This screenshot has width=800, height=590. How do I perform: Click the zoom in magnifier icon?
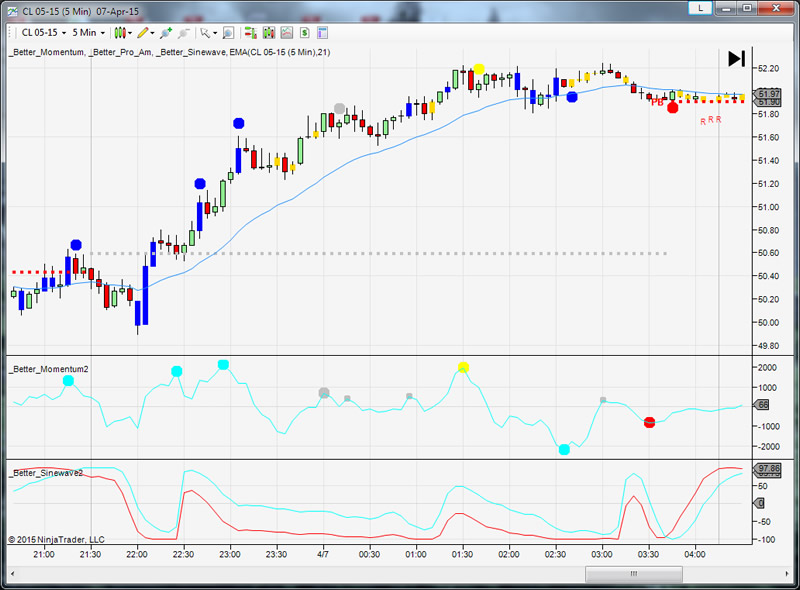(165, 33)
